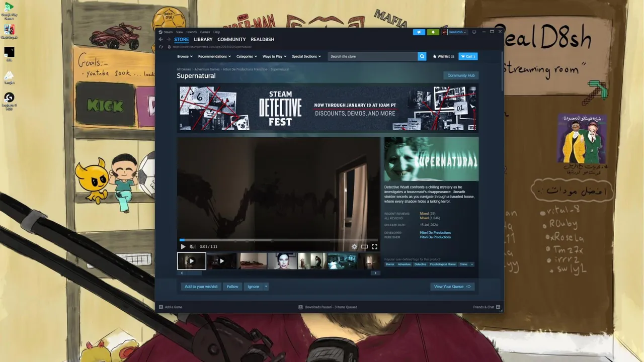Click View Your Queue
The height and width of the screenshot is (362, 644).
(452, 287)
